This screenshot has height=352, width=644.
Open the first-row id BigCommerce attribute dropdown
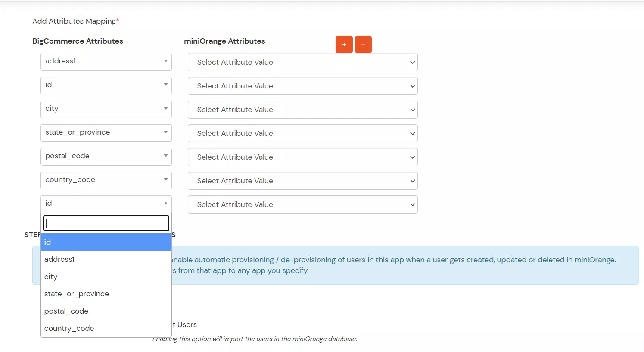click(x=106, y=85)
